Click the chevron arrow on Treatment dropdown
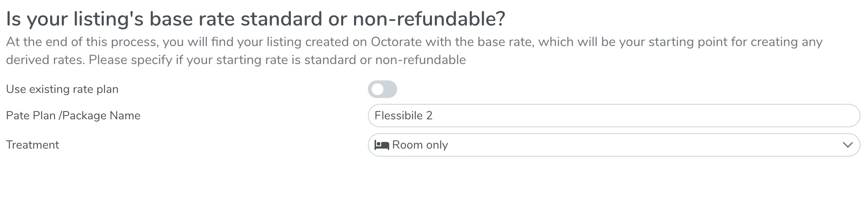Image resolution: width=868 pixels, height=201 pixels. point(847,145)
